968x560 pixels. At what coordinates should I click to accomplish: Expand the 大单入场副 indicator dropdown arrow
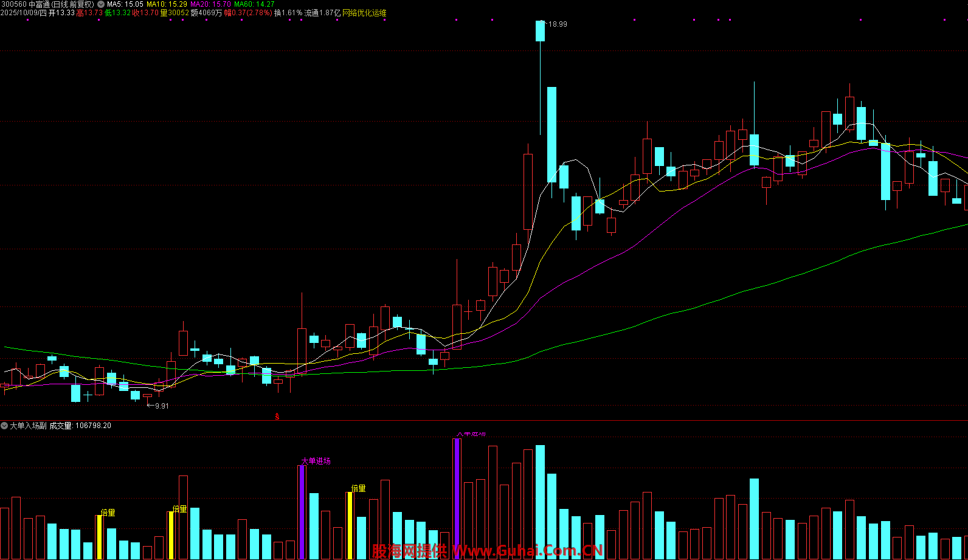5,426
